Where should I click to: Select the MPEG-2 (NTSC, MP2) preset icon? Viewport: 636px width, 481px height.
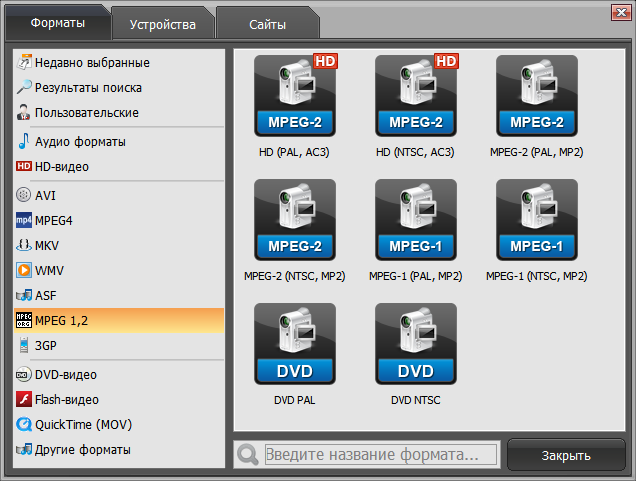(295, 220)
